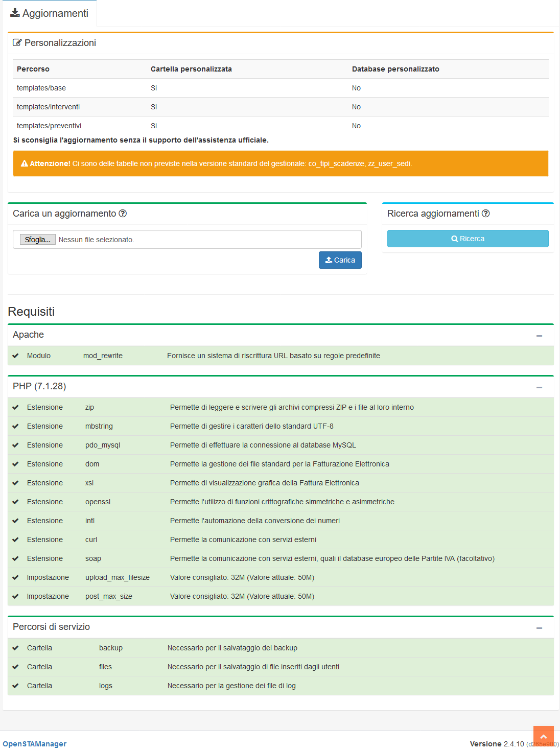
Task: Click the checkmark icon for soap extension
Action: click(15, 558)
